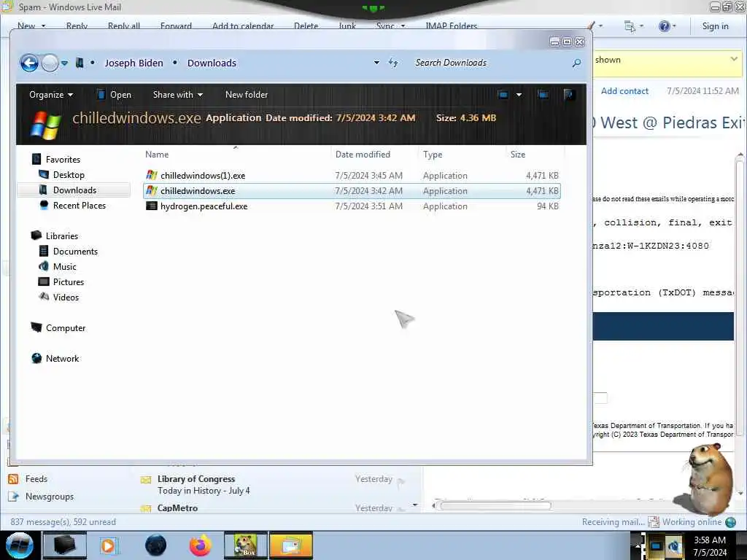Image resolution: width=747 pixels, height=560 pixels.
Task: Click the Joseph Biden breadcrumb
Action: [x=133, y=63]
